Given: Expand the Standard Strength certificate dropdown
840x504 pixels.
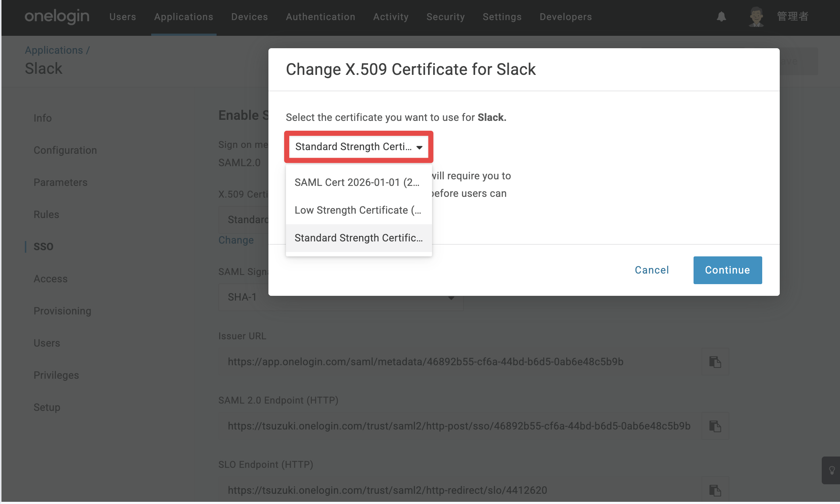Looking at the screenshot, I should 359,147.
